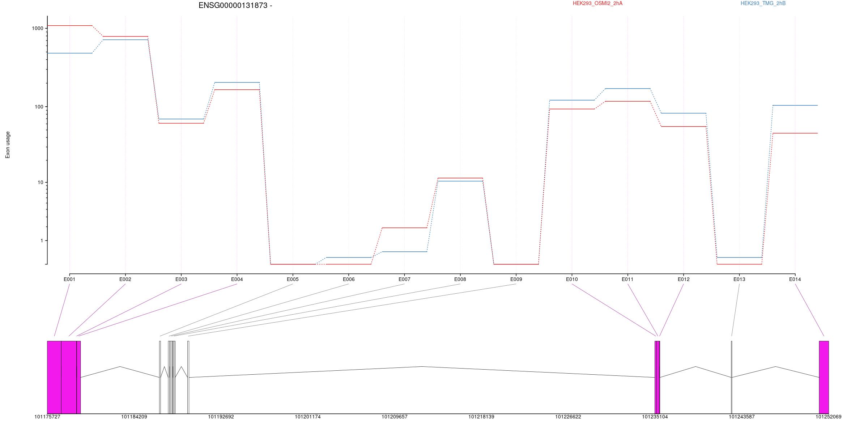Click the E011 exon label
The width and height of the screenshot is (868, 434).
[x=627, y=279]
